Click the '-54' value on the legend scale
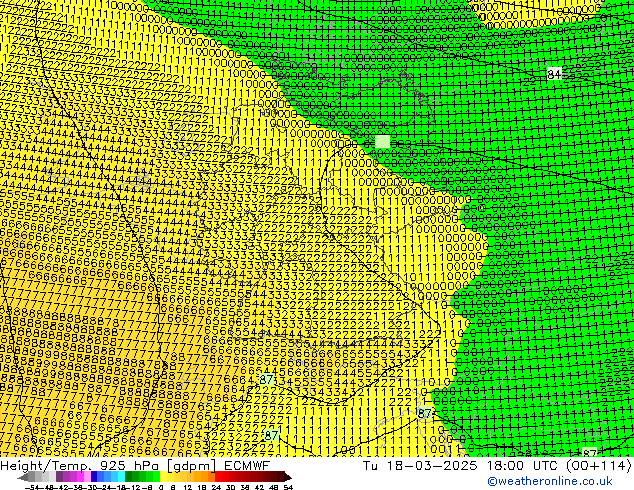 [32, 487]
